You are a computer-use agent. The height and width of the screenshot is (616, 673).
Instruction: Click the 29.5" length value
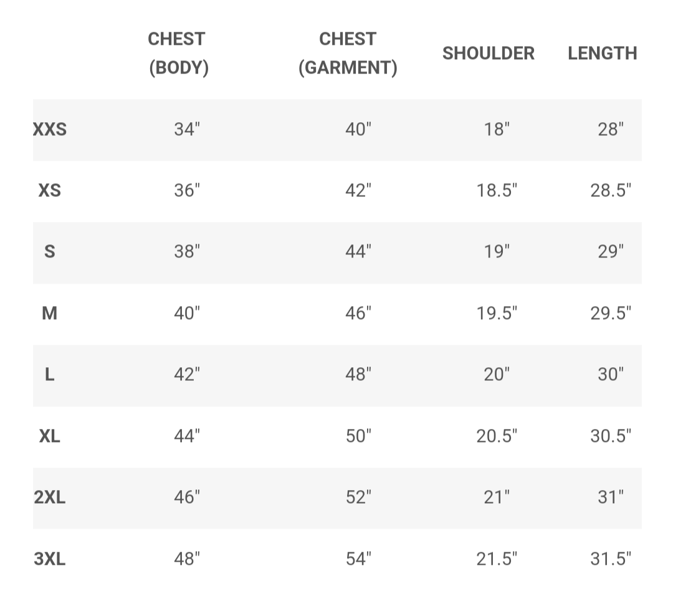(611, 313)
